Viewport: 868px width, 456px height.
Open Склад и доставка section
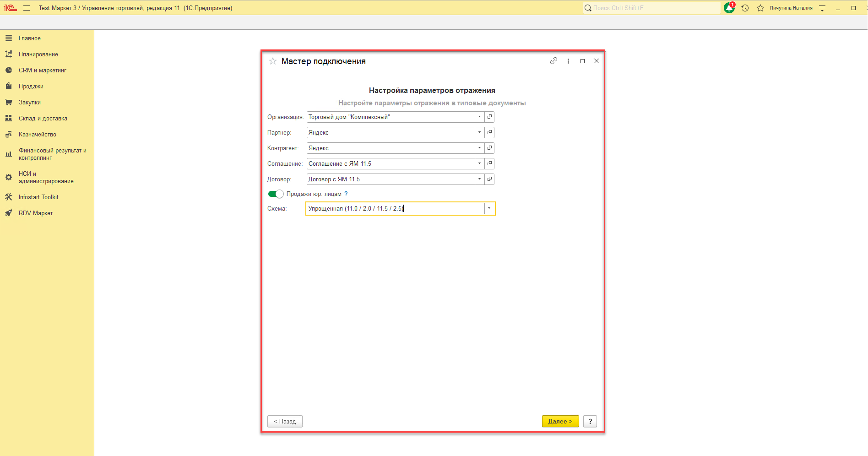point(43,118)
